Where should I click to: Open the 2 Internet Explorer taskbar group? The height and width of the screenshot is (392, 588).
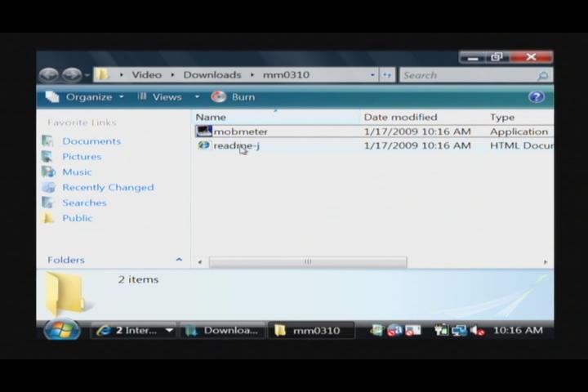pos(134,331)
